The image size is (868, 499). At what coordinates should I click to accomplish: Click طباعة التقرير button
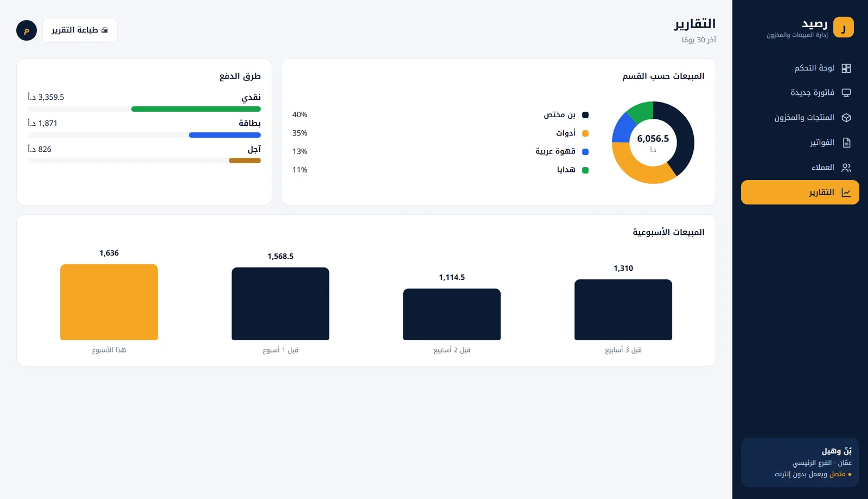pyautogui.click(x=80, y=30)
